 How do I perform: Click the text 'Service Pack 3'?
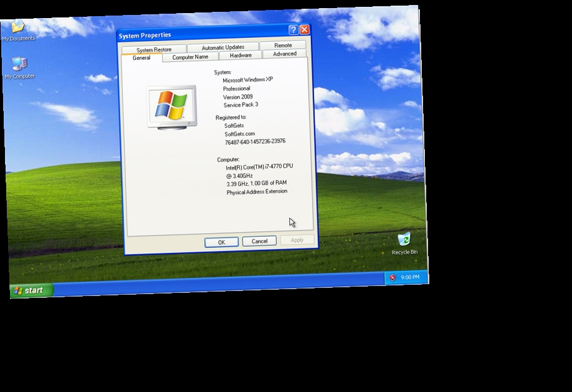[x=241, y=105]
